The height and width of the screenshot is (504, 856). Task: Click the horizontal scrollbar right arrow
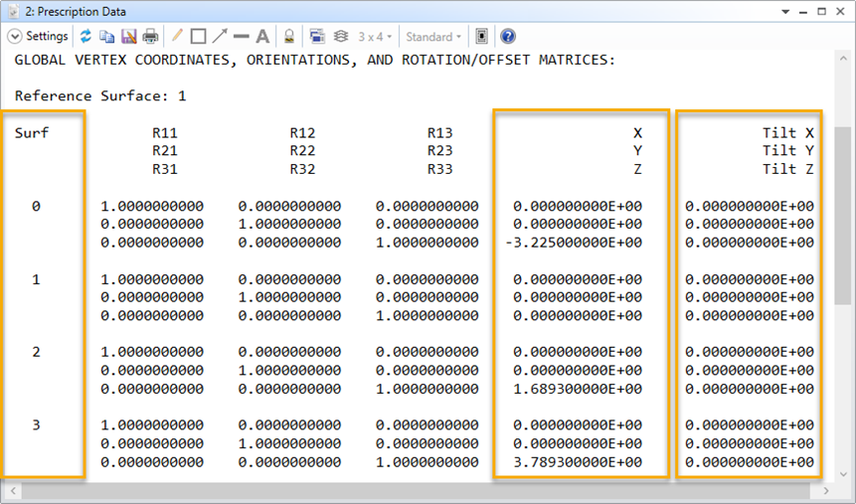tap(826, 491)
